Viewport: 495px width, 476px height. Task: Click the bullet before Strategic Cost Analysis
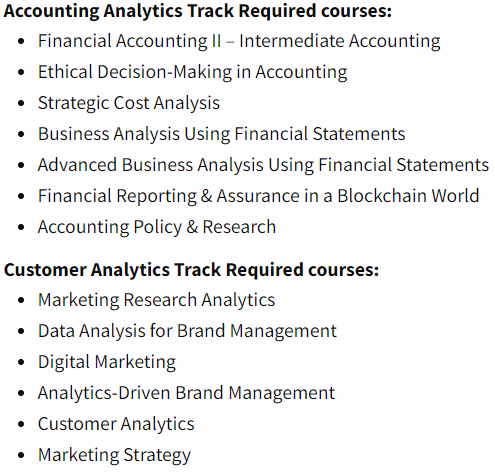pyautogui.click(x=21, y=103)
